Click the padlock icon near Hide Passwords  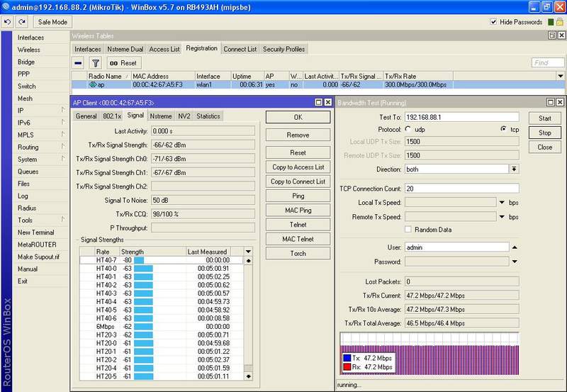561,22
